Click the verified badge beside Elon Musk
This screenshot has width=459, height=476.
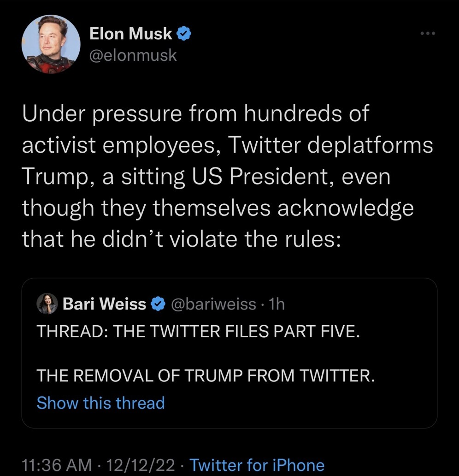click(x=185, y=34)
